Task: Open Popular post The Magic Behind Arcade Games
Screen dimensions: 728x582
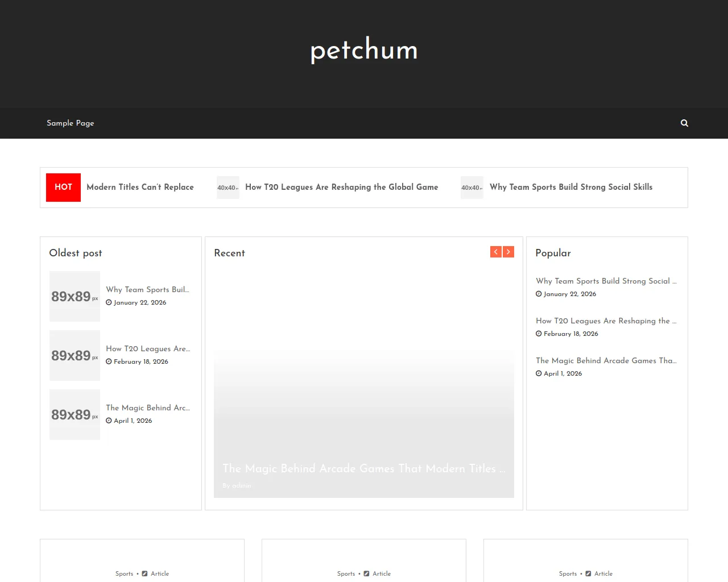Action: (606, 360)
